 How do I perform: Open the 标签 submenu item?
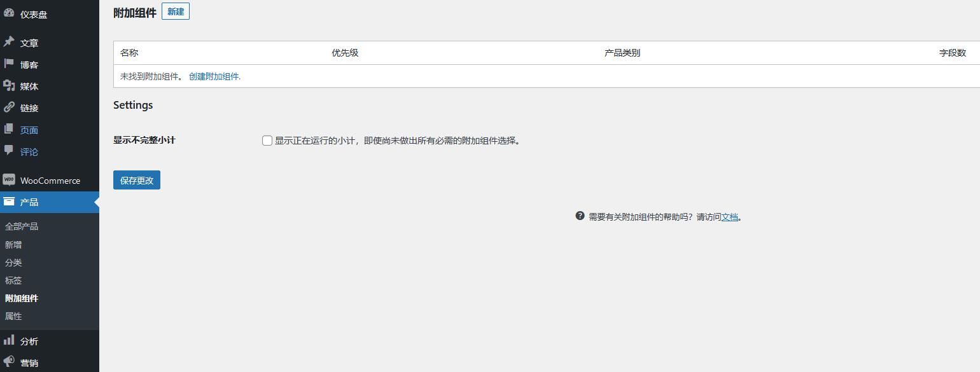pyautogui.click(x=13, y=280)
